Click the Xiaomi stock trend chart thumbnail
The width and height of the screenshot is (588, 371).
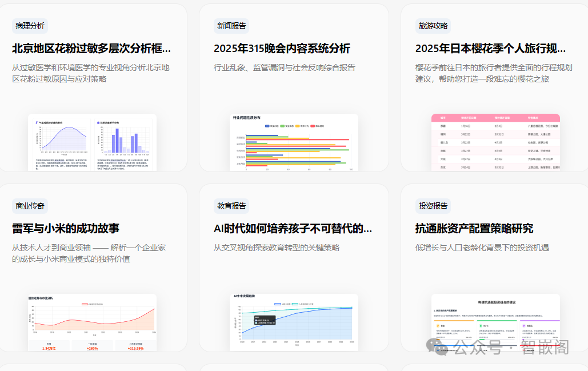coord(93,321)
